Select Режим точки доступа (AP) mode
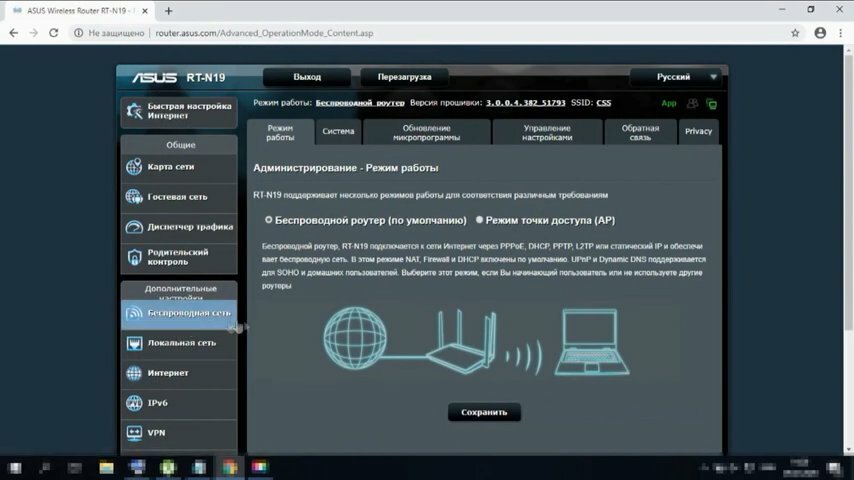The height and width of the screenshot is (480, 854). (x=479, y=220)
